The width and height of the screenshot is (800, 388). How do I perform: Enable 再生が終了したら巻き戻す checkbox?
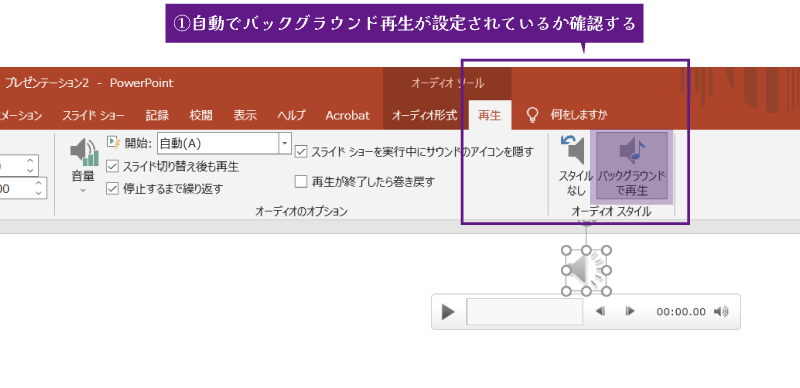click(301, 181)
